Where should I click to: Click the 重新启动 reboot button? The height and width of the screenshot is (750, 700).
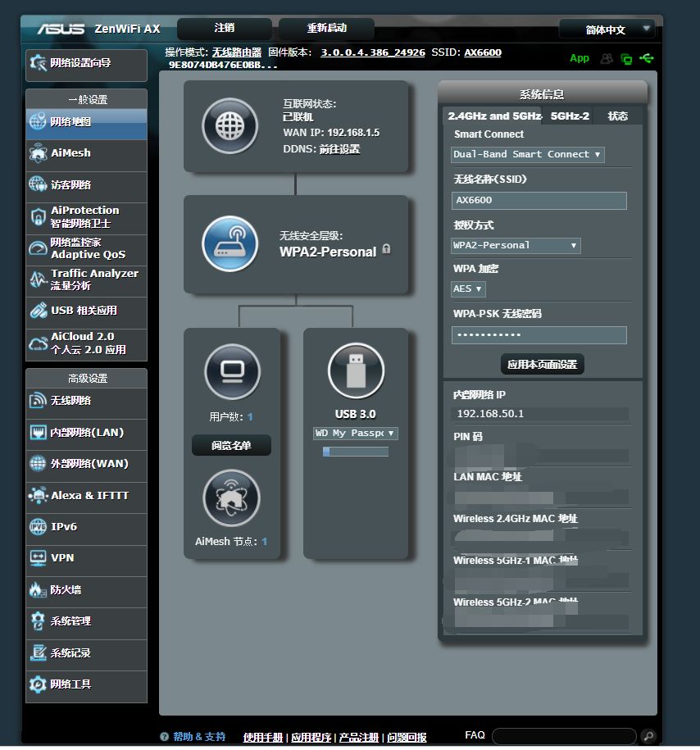326,28
